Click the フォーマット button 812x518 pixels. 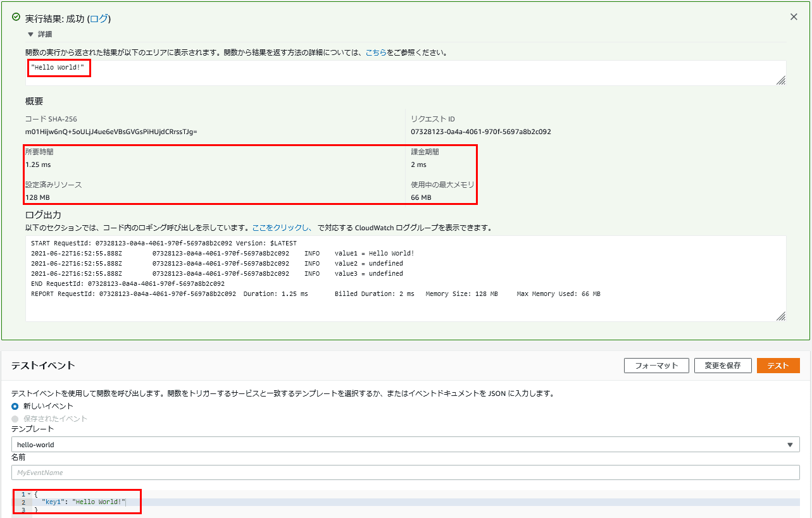pyautogui.click(x=656, y=366)
